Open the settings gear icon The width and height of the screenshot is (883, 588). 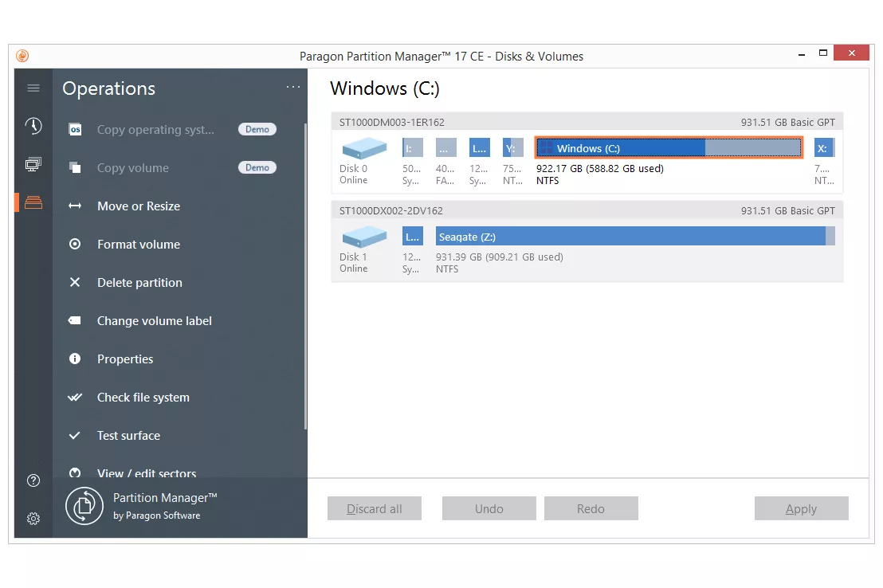tap(33, 519)
